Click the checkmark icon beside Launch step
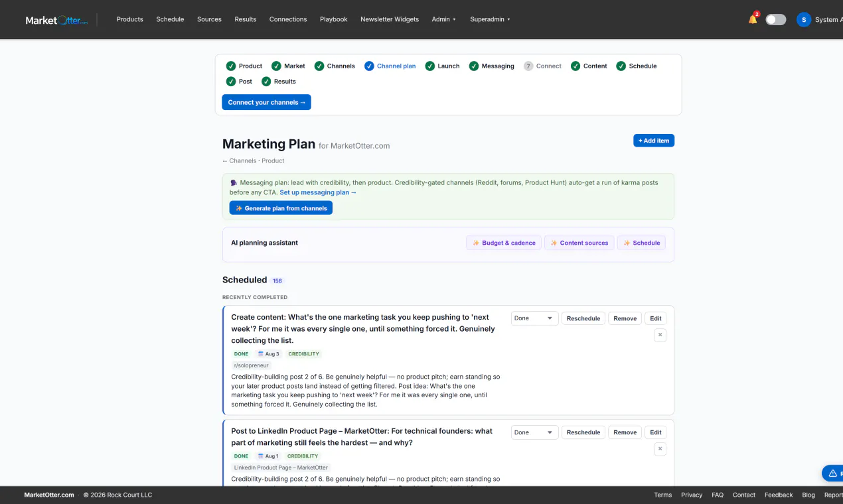The width and height of the screenshot is (843, 504). click(430, 66)
